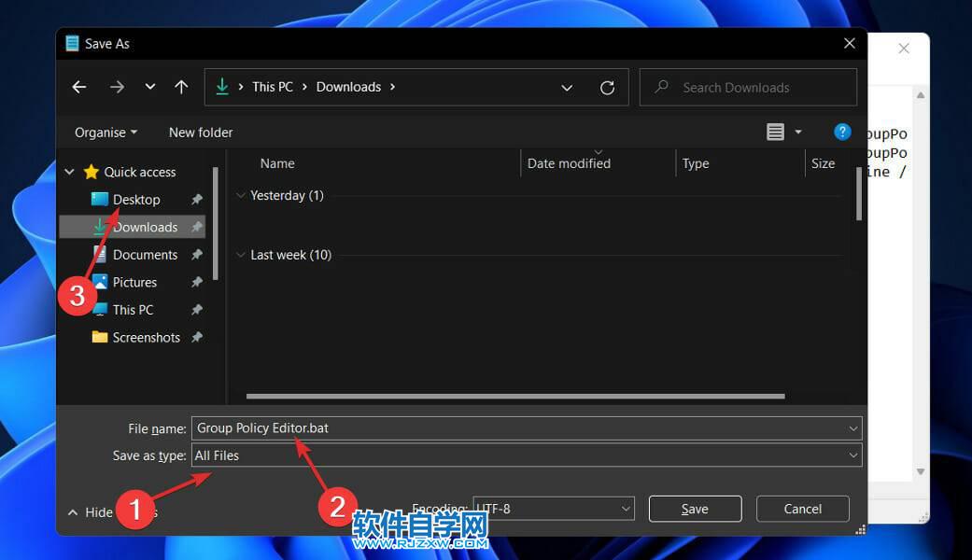The height and width of the screenshot is (560, 972).
Task: Click the pin icon beside Pictures
Action: click(x=197, y=282)
